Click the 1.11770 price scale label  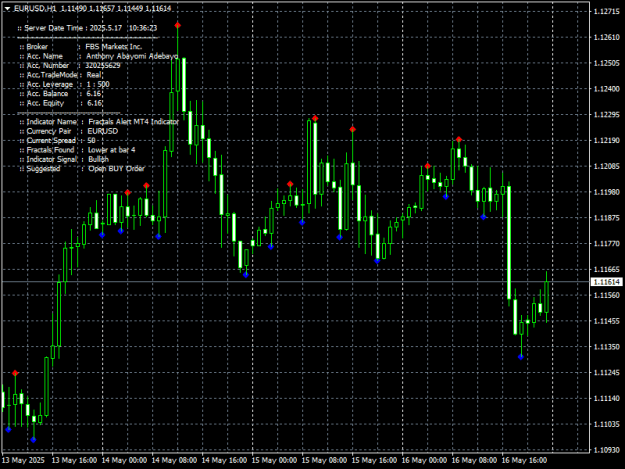[x=607, y=243]
